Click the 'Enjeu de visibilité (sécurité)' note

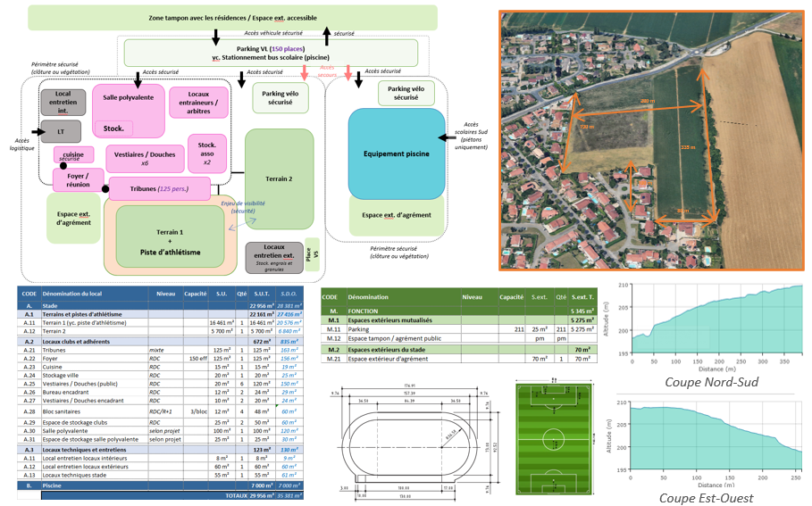243,207
